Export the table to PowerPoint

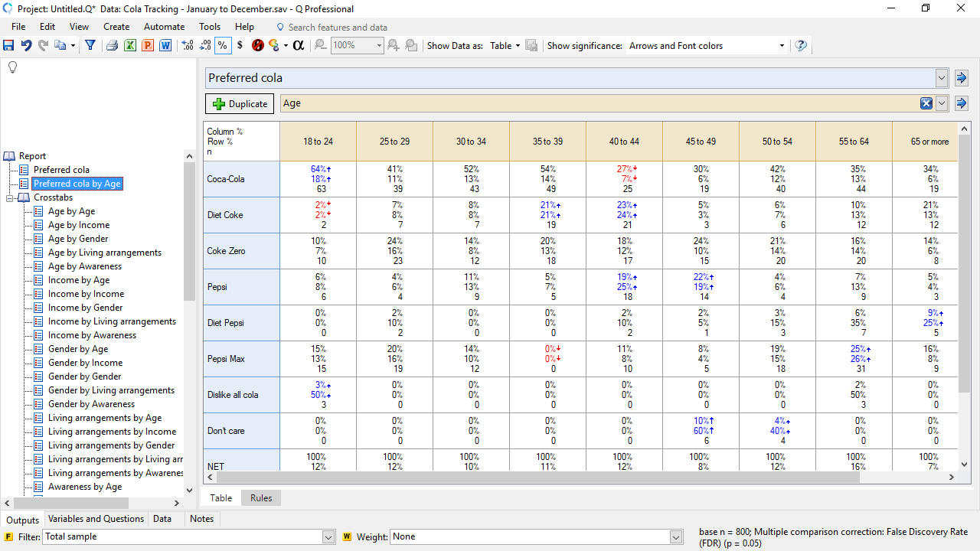tap(148, 46)
